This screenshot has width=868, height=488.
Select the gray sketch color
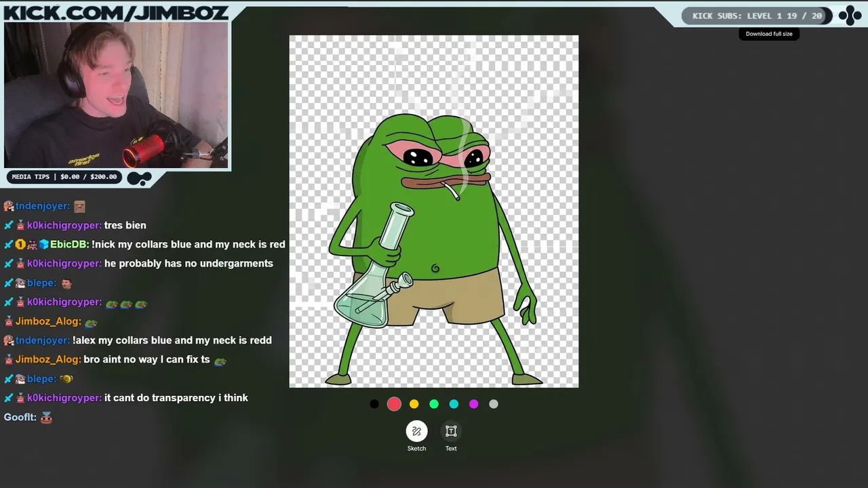coord(494,404)
